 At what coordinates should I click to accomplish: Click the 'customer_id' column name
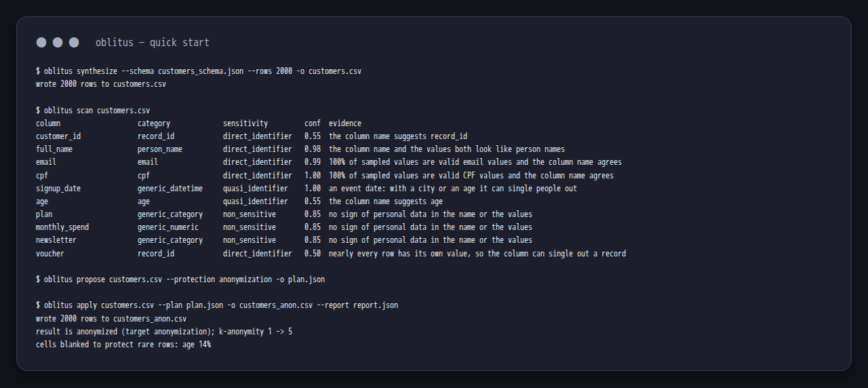[58, 136]
